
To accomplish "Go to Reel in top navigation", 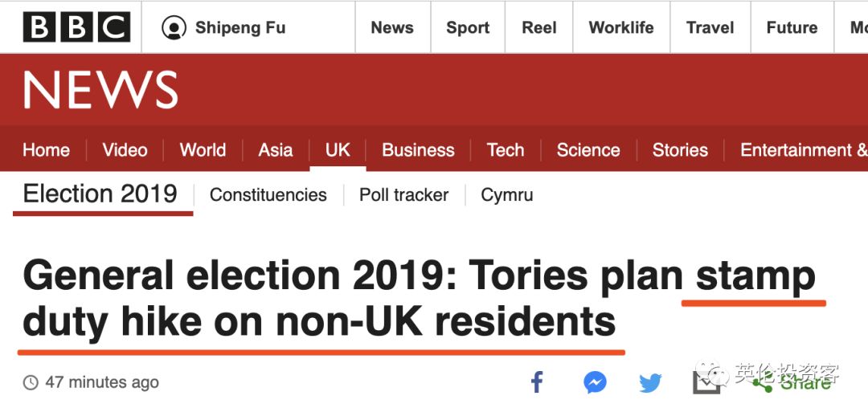I will (x=538, y=28).
